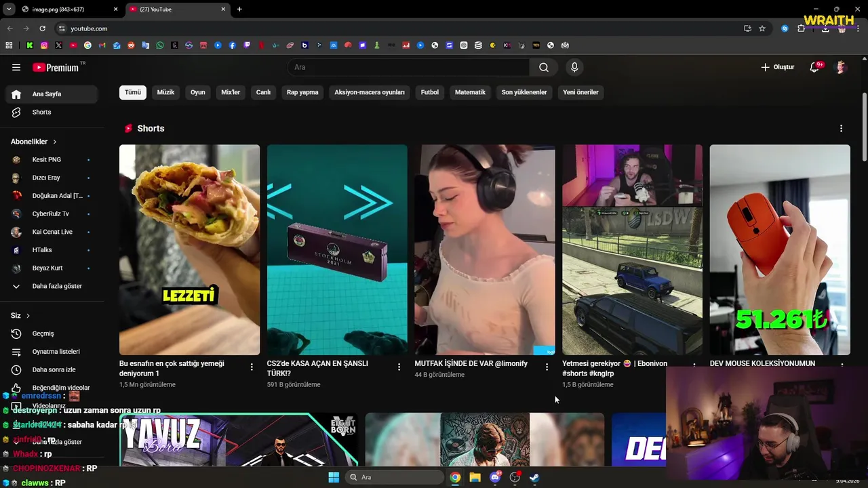The width and height of the screenshot is (868, 488).
Task: Click the search magnifier button
Action: [544, 67]
